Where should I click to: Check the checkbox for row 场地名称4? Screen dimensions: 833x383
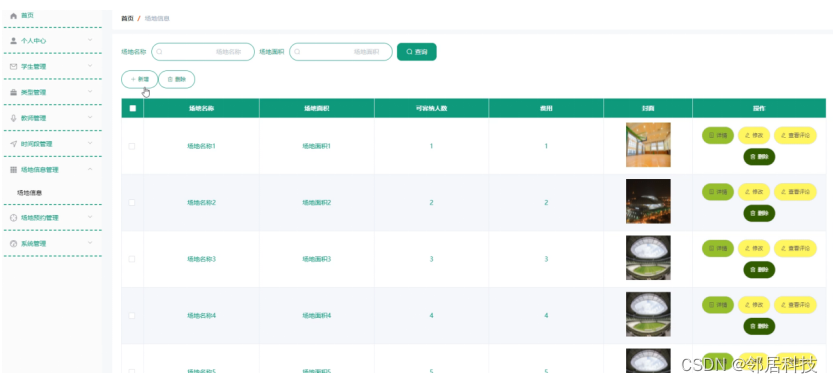[x=132, y=316]
